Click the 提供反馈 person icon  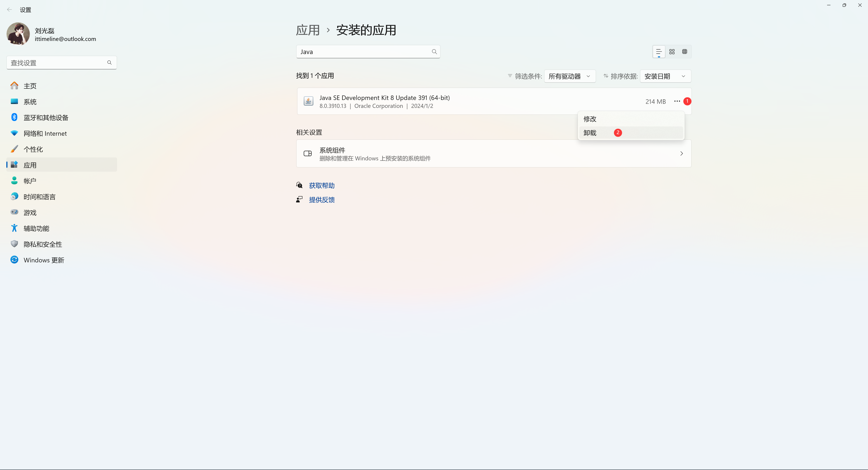(x=299, y=199)
